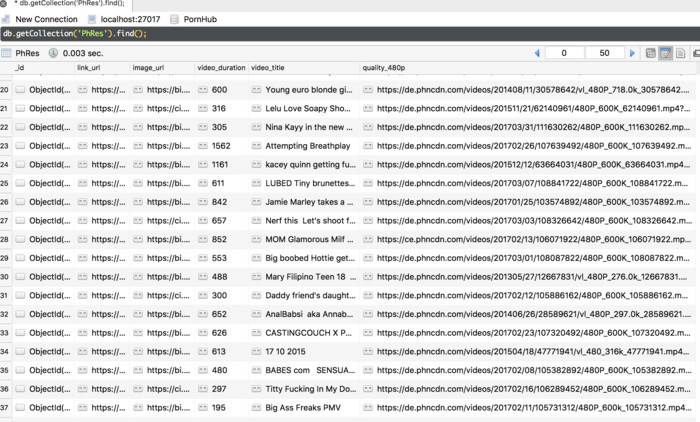
Task: Switch results to table view mode
Action: [x=666, y=53]
